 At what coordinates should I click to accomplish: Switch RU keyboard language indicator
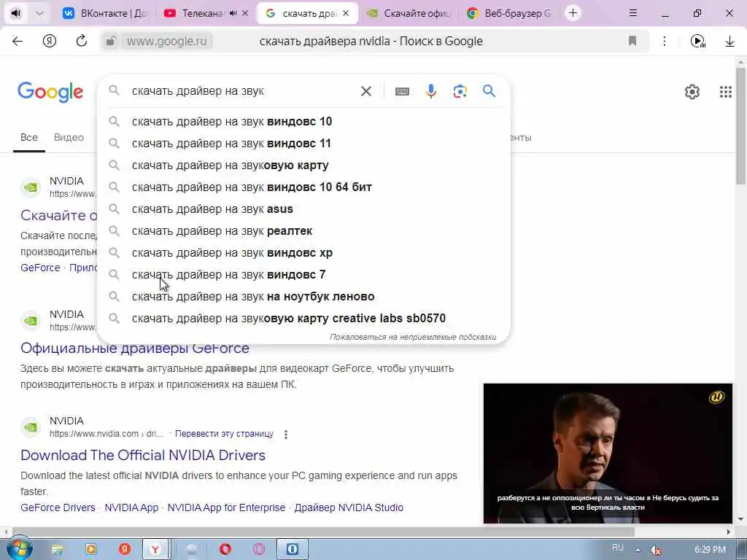click(x=617, y=548)
